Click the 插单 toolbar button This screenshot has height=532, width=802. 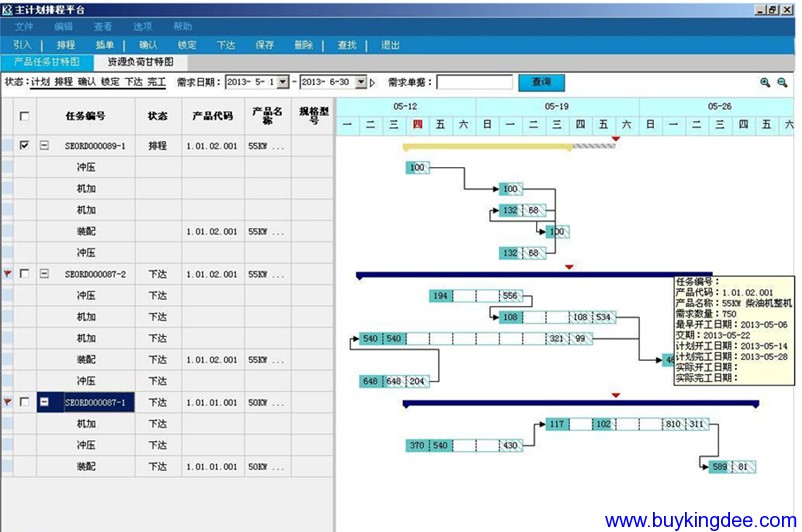click(x=105, y=45)
